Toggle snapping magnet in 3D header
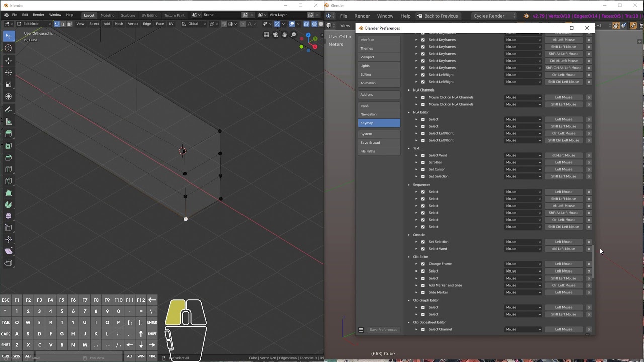This screenshot has width=644, height=362. pyautogui.click(x=224, y=24)
